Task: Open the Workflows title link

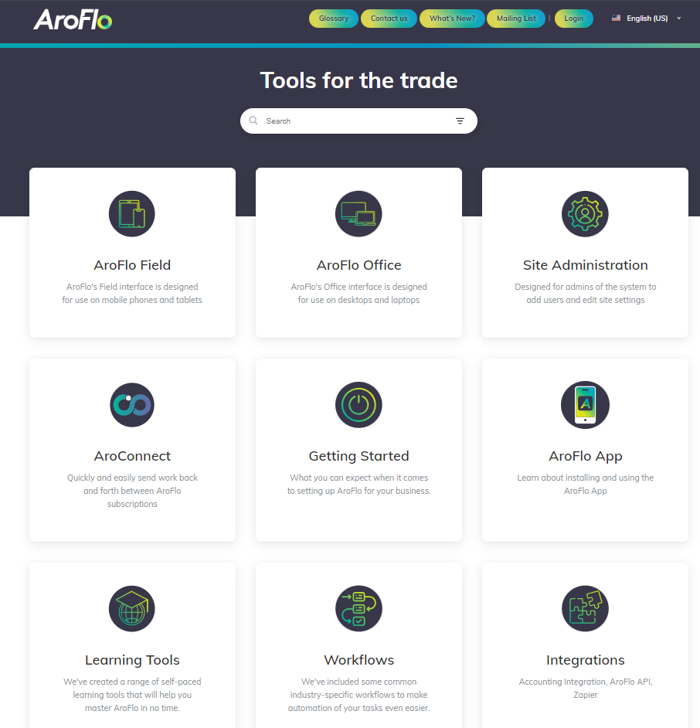Action: pos(358,660)
